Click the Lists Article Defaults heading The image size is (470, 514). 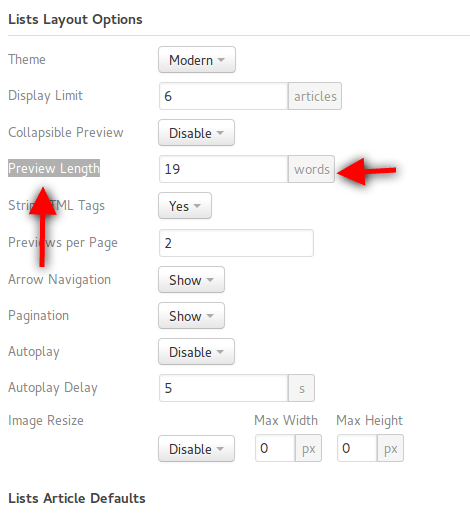click(77, 498)
